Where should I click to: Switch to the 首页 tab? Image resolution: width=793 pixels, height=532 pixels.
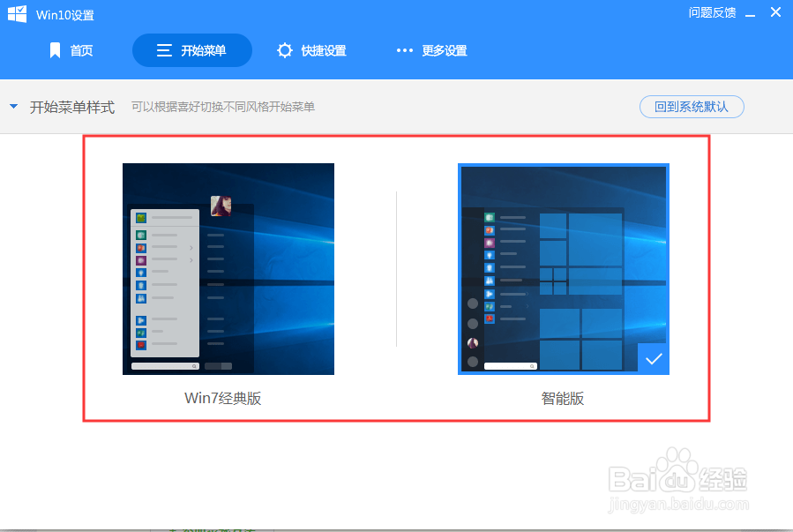pos(72,50)
